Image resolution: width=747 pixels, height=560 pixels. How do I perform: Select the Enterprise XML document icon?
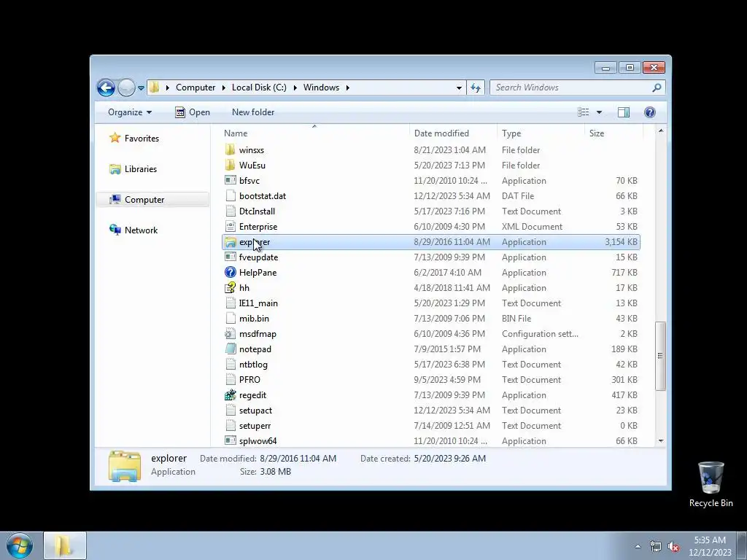pyautogui.click(x=230, y=227)
